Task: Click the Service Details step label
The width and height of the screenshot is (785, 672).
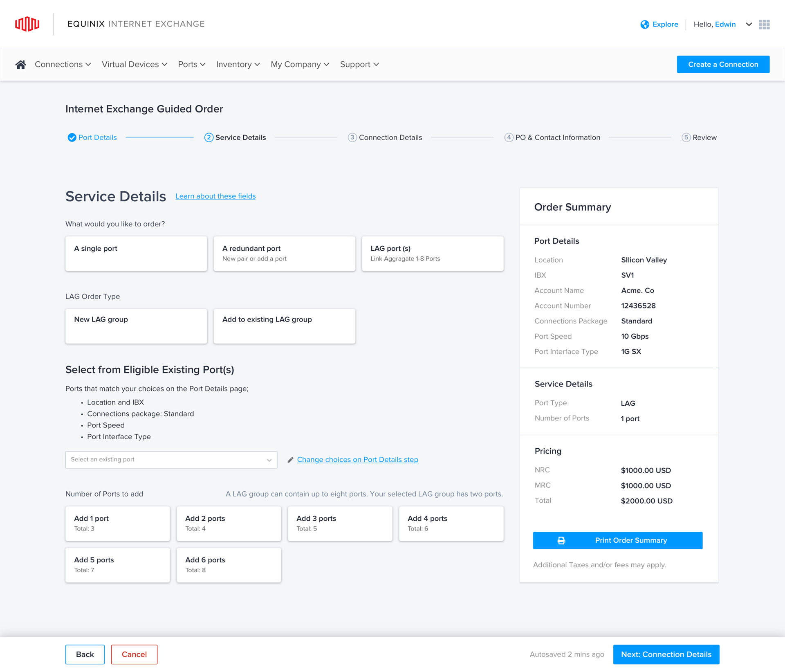Action: [x=240, y=138]
